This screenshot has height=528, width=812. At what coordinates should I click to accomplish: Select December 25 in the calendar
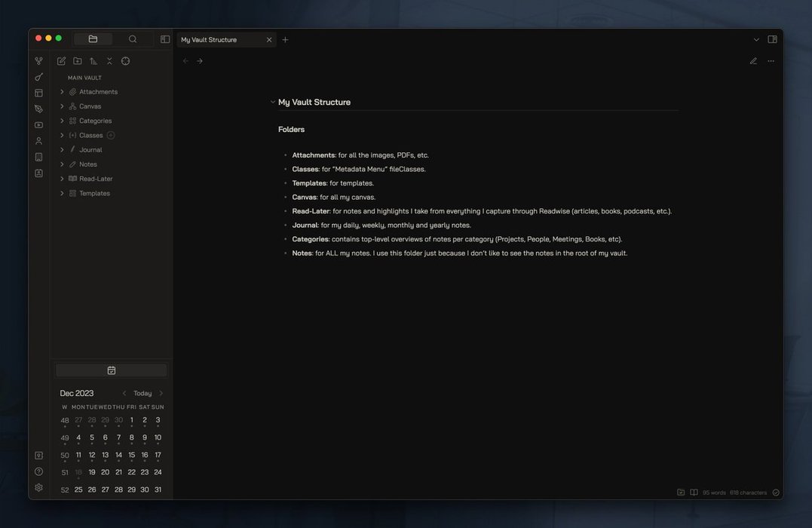[78, 490]
